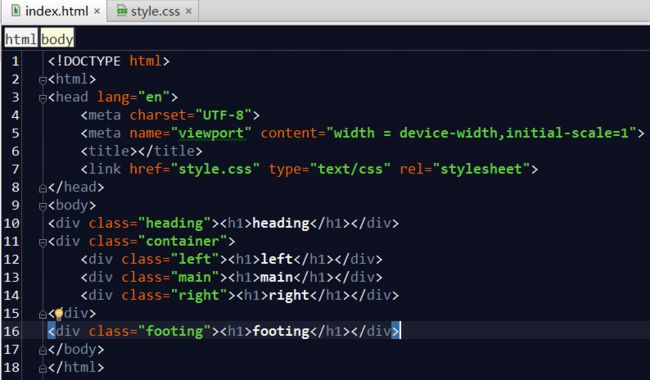Click the lightbulb intention icon on line 15
This screenshot has width=650, height=380.
[x=58, y=314]
